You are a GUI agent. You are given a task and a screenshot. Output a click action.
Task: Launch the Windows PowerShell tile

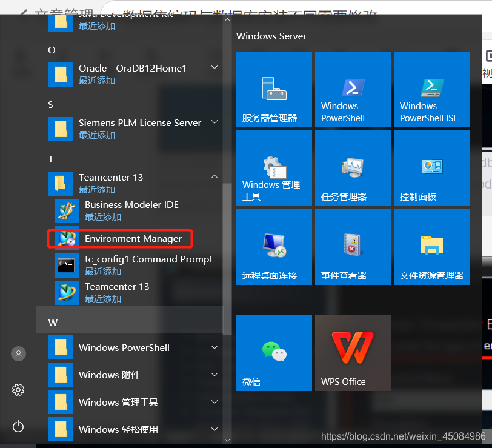(353, 89)
